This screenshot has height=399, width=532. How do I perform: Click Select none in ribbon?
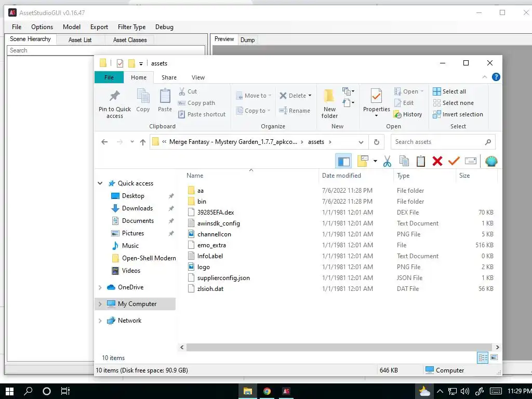(x=453, y=103)
